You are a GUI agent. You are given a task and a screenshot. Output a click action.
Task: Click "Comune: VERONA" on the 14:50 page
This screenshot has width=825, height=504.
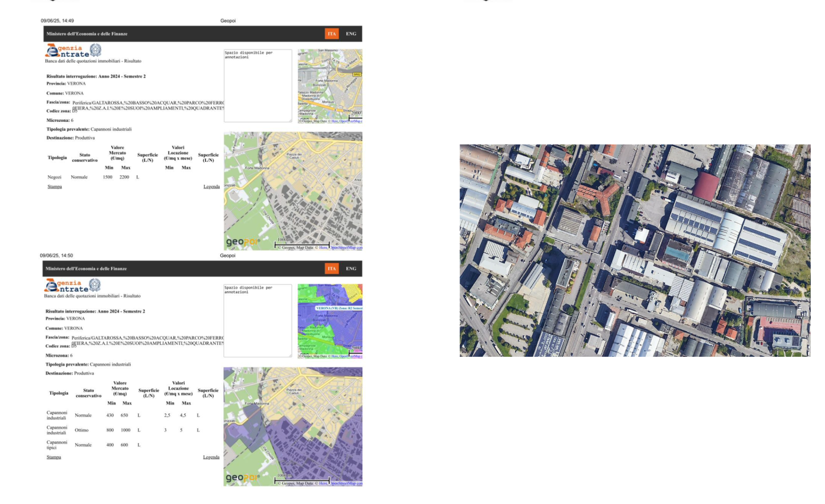tap(64, 328)
